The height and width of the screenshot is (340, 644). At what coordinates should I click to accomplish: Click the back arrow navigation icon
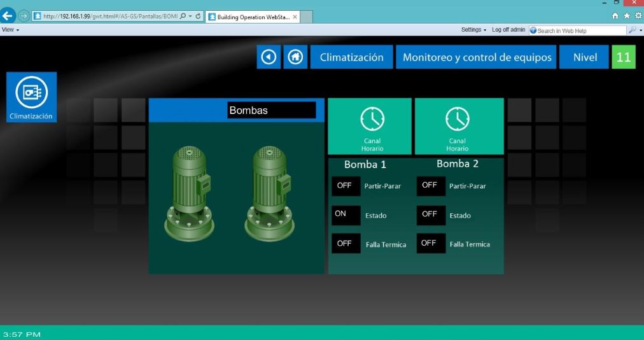tap(269, 57)
